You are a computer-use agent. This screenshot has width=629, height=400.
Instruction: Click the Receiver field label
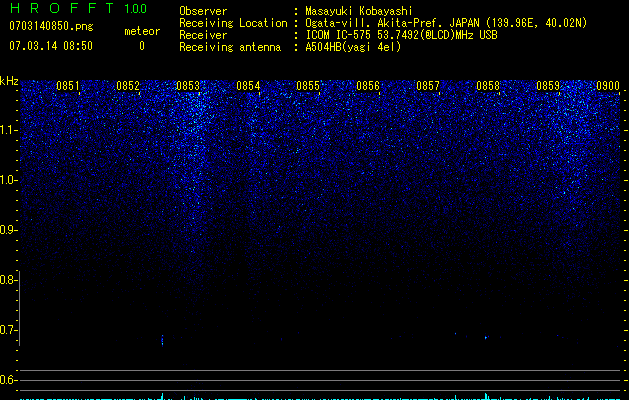click(x=203, y=35)
